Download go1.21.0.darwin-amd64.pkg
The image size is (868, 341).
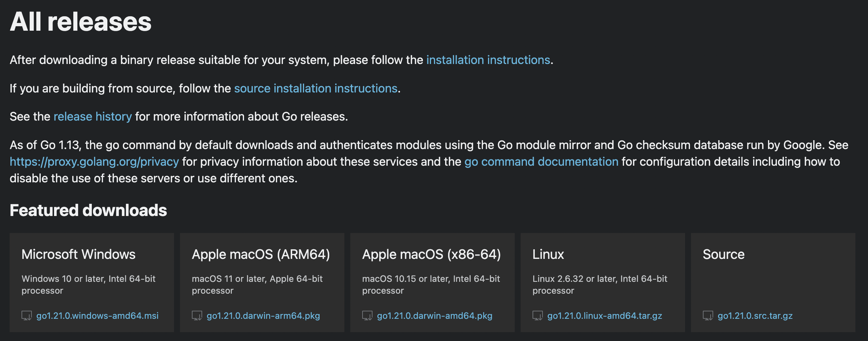pos(435,315)
